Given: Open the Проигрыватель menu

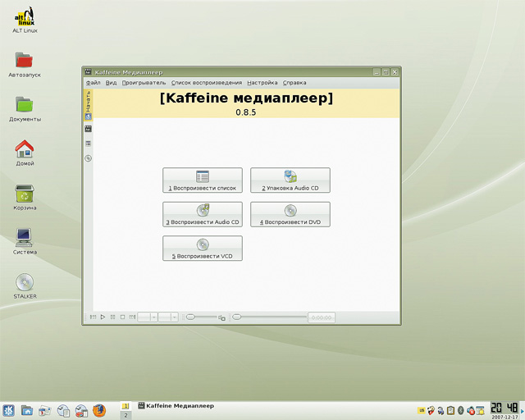Looking at the screenshot, I should coord(144,83).
